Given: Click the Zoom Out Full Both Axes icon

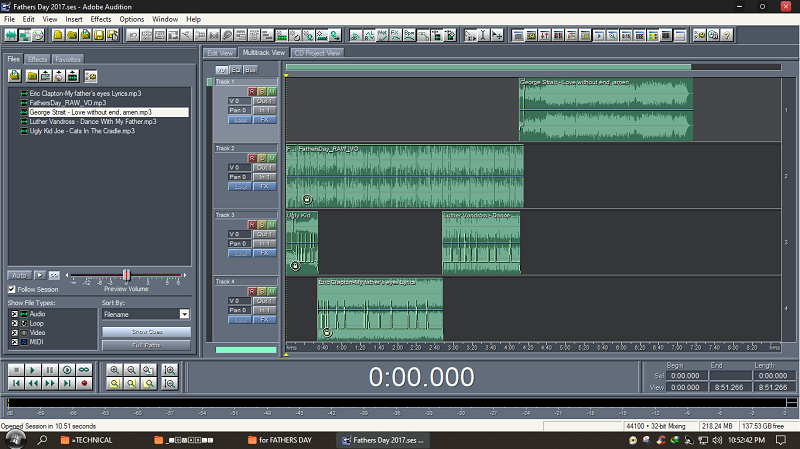Looking at the screenshot, I should (x=148, y=370).
